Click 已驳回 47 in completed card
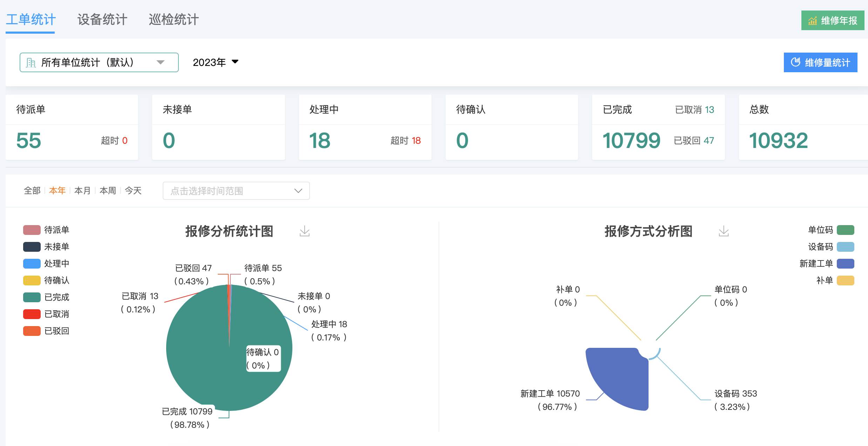This screenshot has width=868, height=446. coord(694,141)
